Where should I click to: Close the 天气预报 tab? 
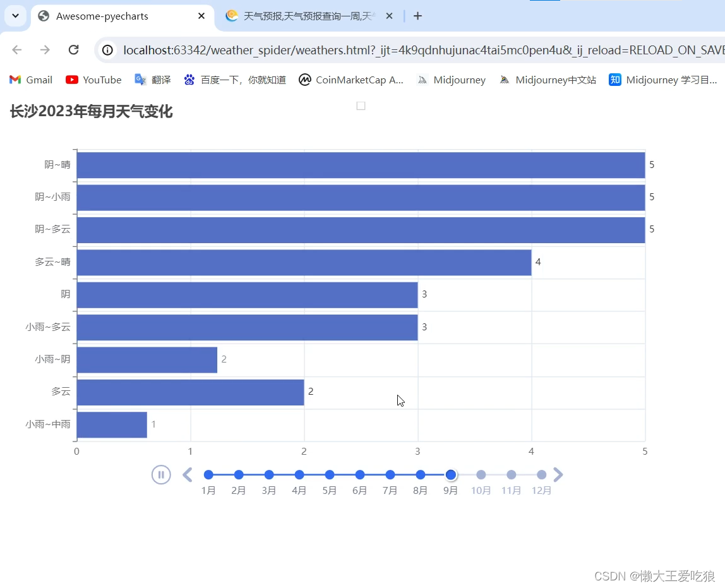[x=389, y=16]
